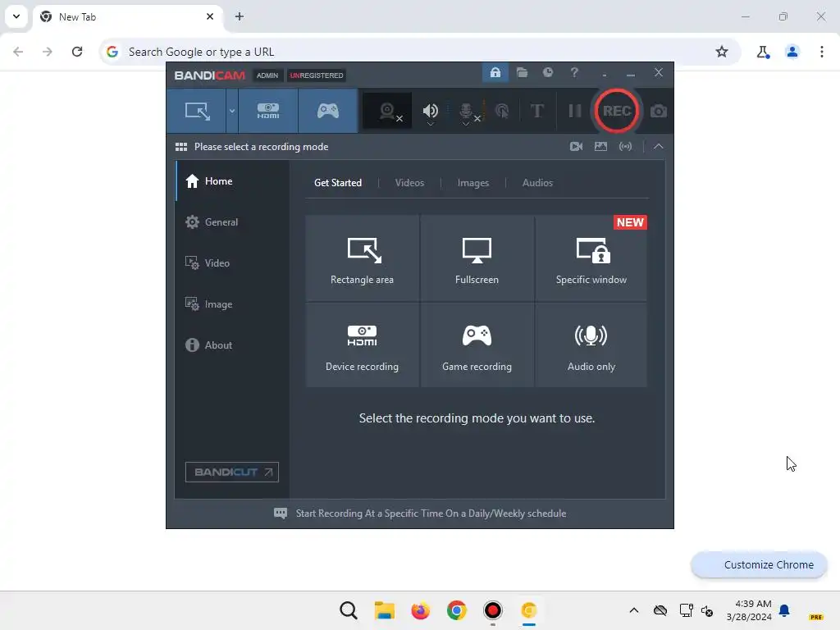The width and height of the screenshot is (840, 630).
Task: Toggle text overlay T icon
Action: (536, 111)
